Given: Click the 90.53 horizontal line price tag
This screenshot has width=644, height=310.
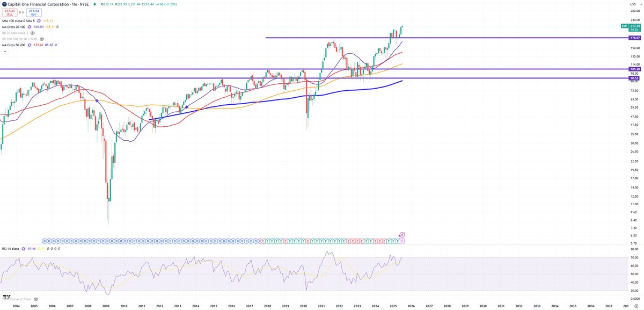Looking at the screenshot, I should (x=633, y=78).
